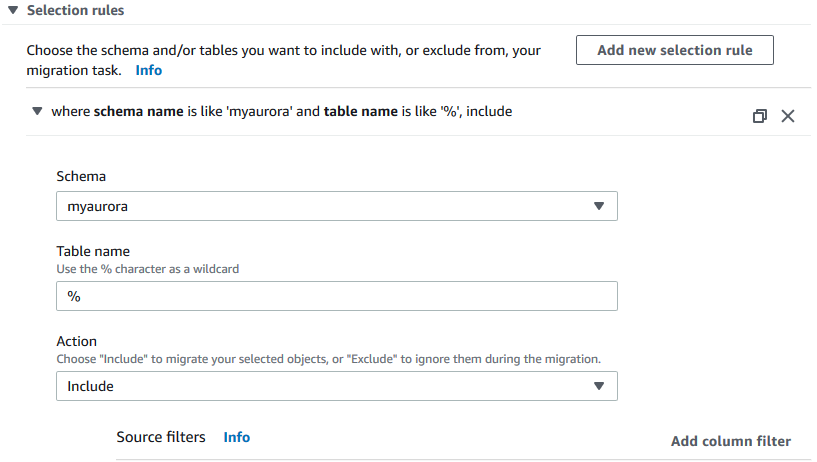Click the Table name field label
This screenshot has height=462, width=817.
click(x=93, y=252)
